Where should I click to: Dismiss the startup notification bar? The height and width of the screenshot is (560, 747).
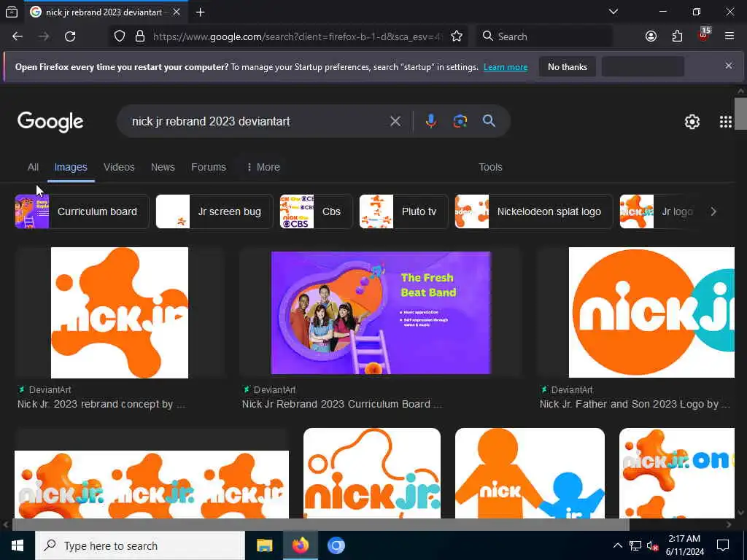[729, 66]
